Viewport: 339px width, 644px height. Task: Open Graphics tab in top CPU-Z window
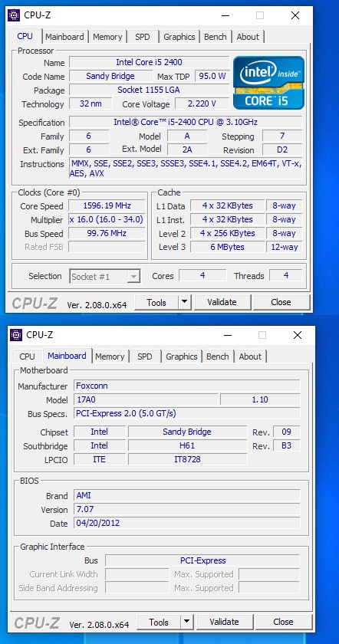click(179, 37)
